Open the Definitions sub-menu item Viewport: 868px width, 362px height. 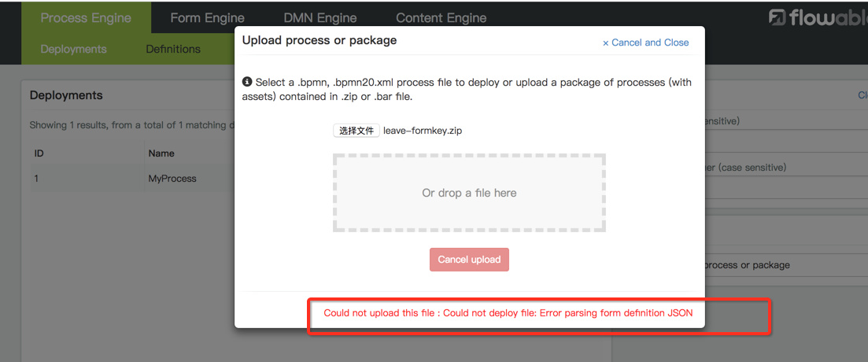pos(173,49)
